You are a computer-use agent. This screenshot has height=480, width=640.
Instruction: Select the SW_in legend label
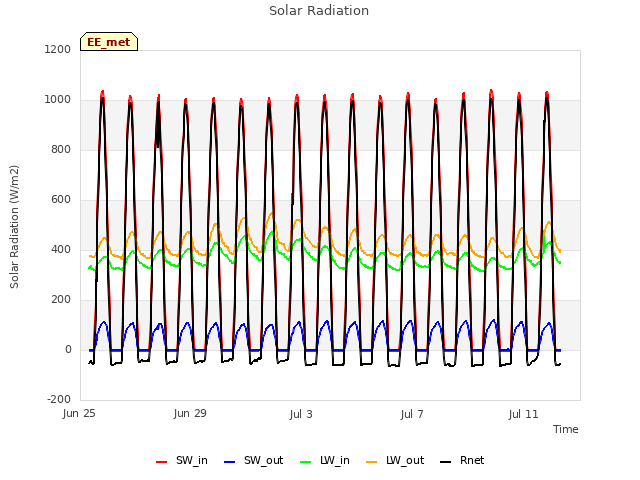click(192, 460)
